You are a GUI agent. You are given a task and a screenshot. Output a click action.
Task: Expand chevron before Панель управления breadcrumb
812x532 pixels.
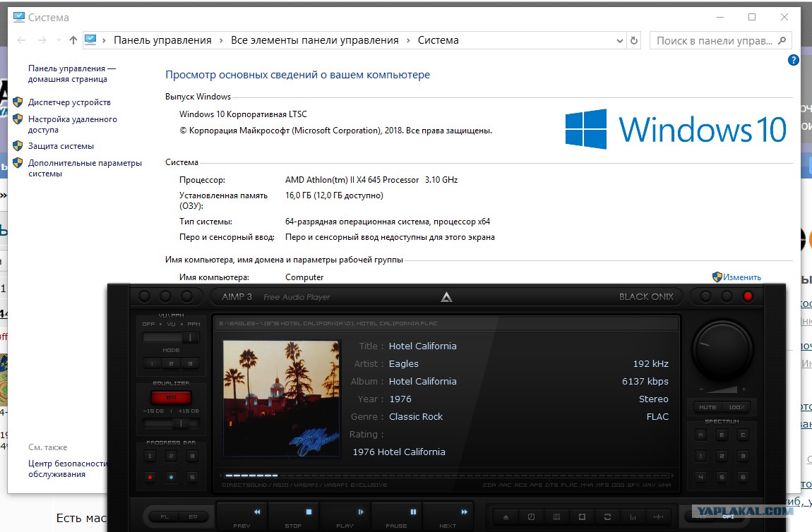(104, 40)
